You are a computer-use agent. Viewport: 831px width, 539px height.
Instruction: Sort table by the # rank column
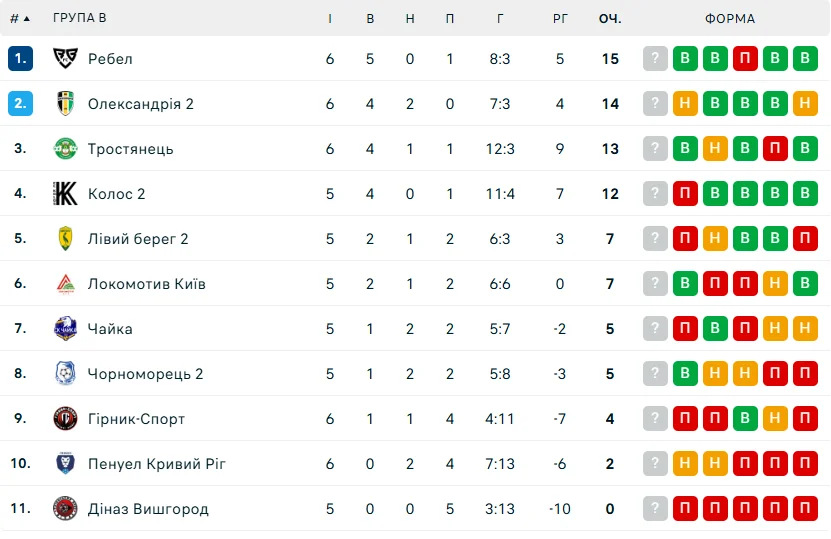[x=19, y=18]
